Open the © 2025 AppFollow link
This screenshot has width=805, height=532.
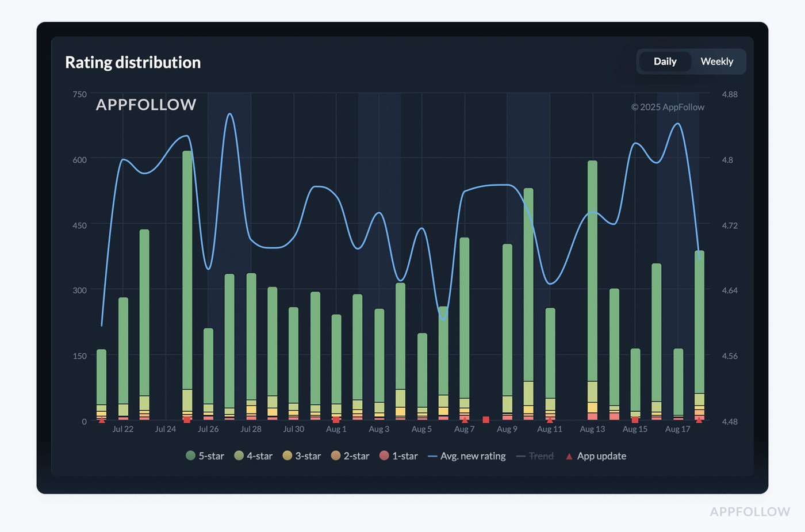(668, 107)
